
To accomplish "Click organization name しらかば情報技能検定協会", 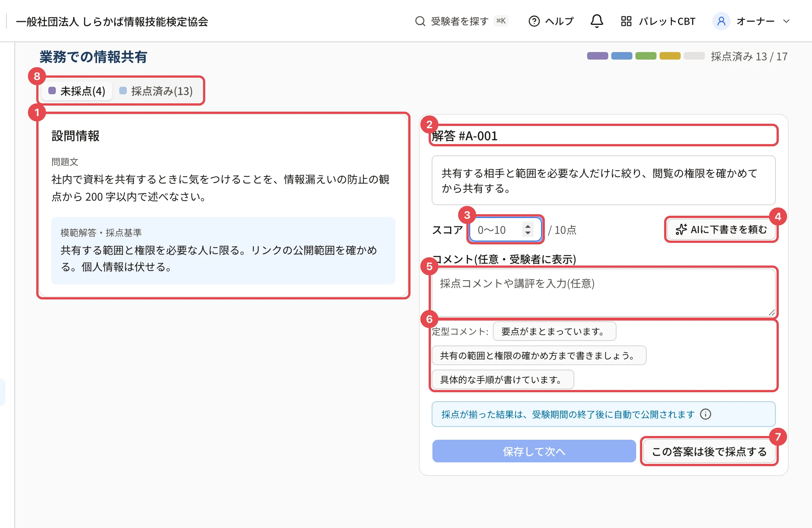I will pos(112,21).
